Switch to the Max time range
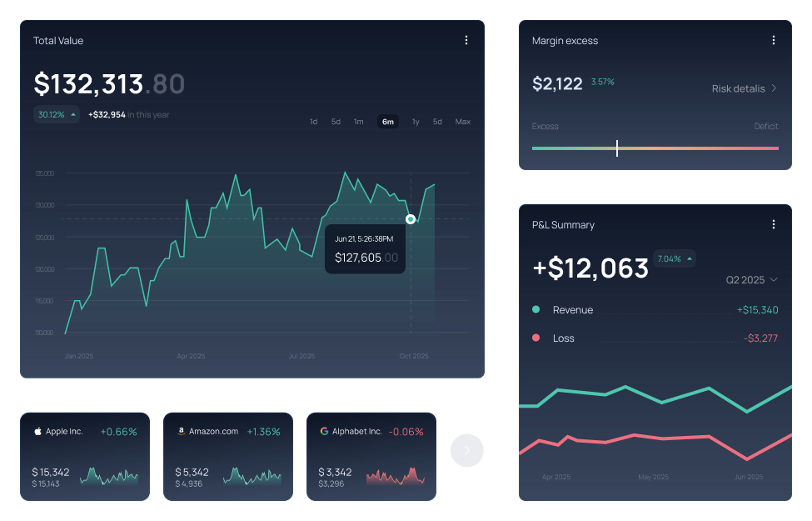This screenshot has width=812, height=521. (462, 122)
